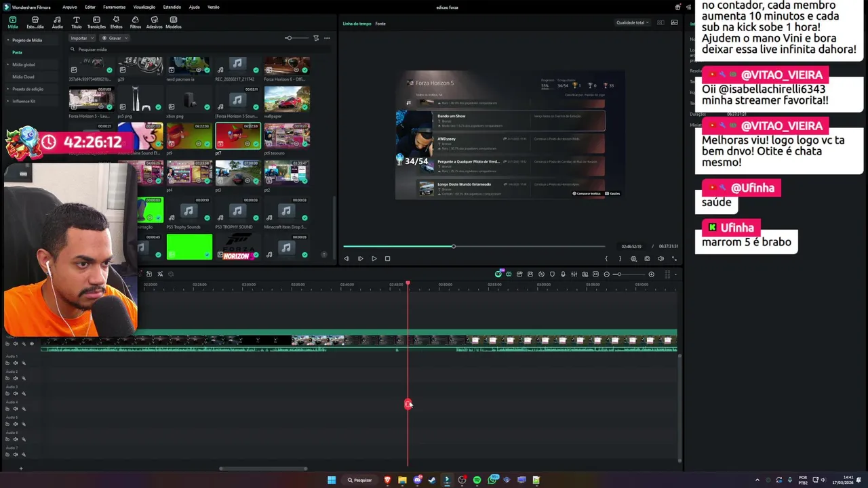
Task: Switch to the Linha do tempo preview tab
Action: click(357, 24)
